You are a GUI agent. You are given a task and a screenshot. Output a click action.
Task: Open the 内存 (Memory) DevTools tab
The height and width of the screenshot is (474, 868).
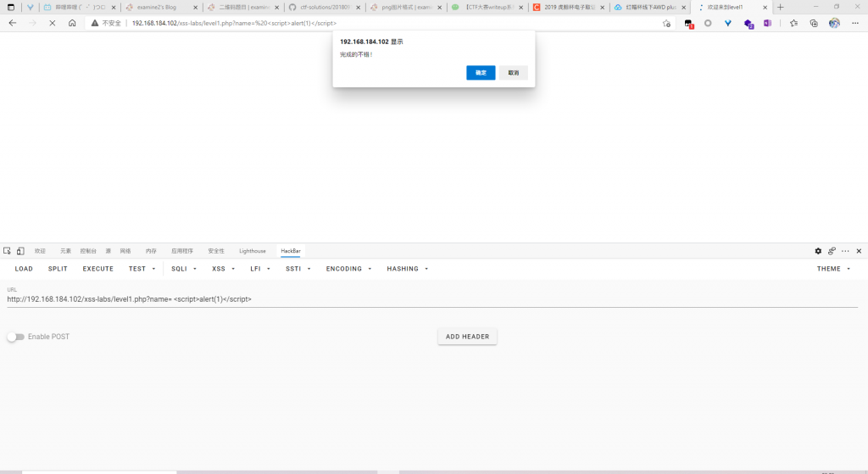pos(151,251)
